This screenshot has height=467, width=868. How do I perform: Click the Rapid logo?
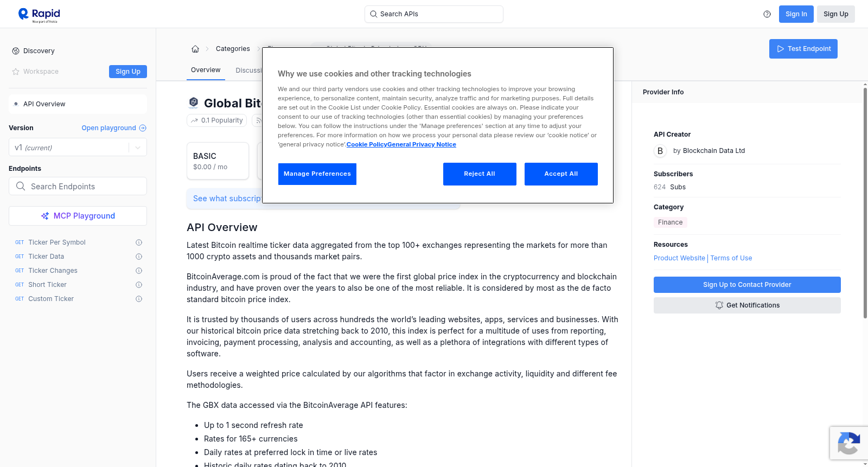(39, 15)
